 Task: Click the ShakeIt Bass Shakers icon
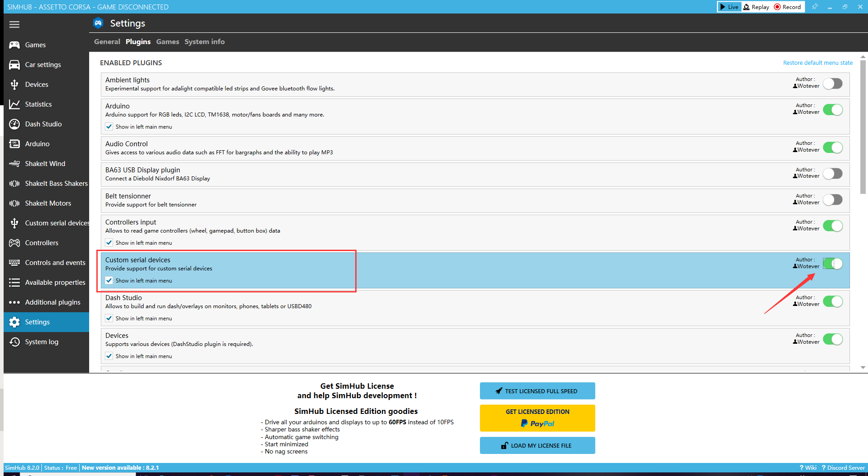click(x=14, y=184)
